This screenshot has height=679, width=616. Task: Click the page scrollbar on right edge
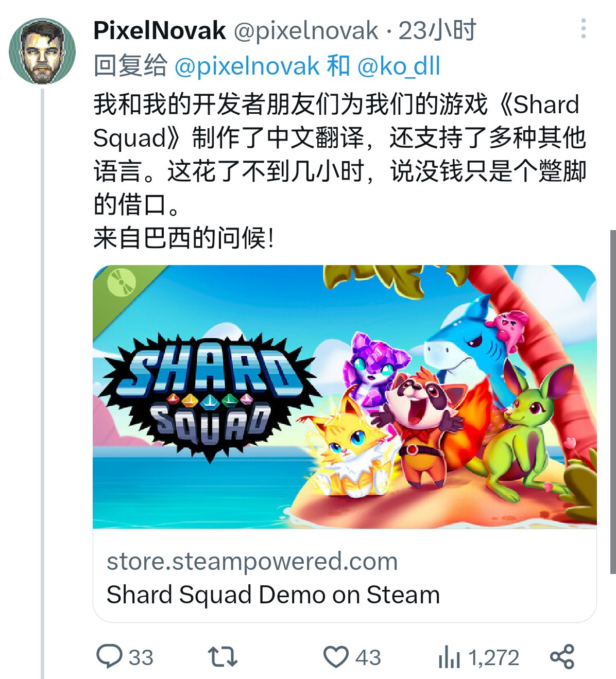(x=612, y=402)
